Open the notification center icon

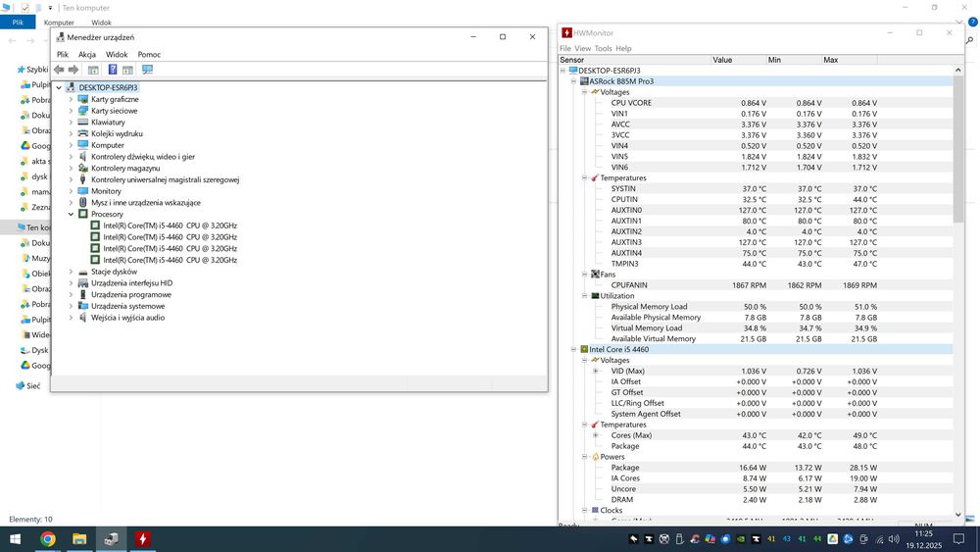958,539
